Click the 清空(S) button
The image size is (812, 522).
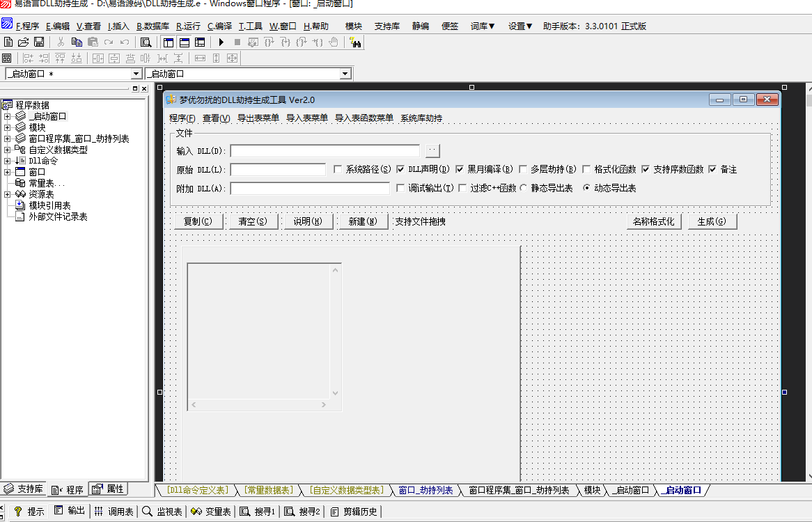tap(252, 221)
